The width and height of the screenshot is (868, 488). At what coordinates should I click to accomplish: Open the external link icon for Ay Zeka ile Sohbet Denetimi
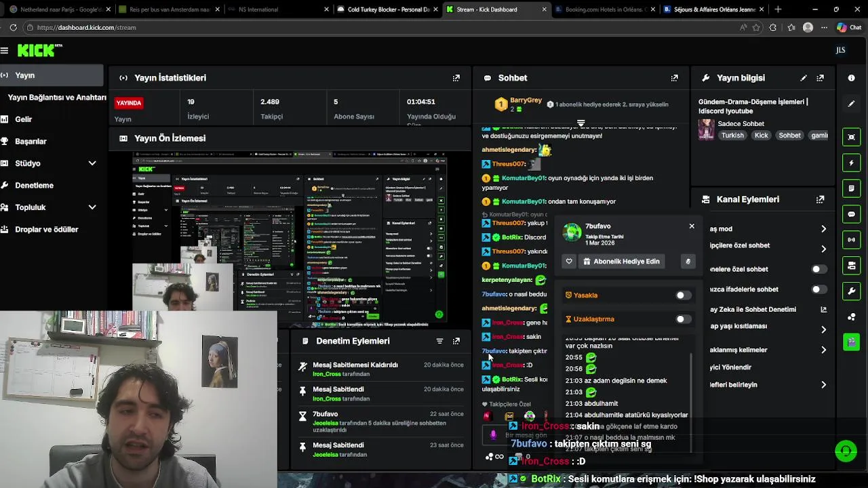click(x=823, y=309)
